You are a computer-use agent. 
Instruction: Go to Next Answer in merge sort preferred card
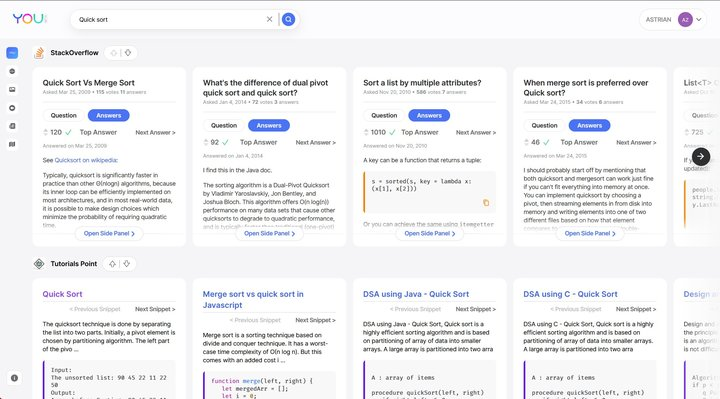[636, 142]
